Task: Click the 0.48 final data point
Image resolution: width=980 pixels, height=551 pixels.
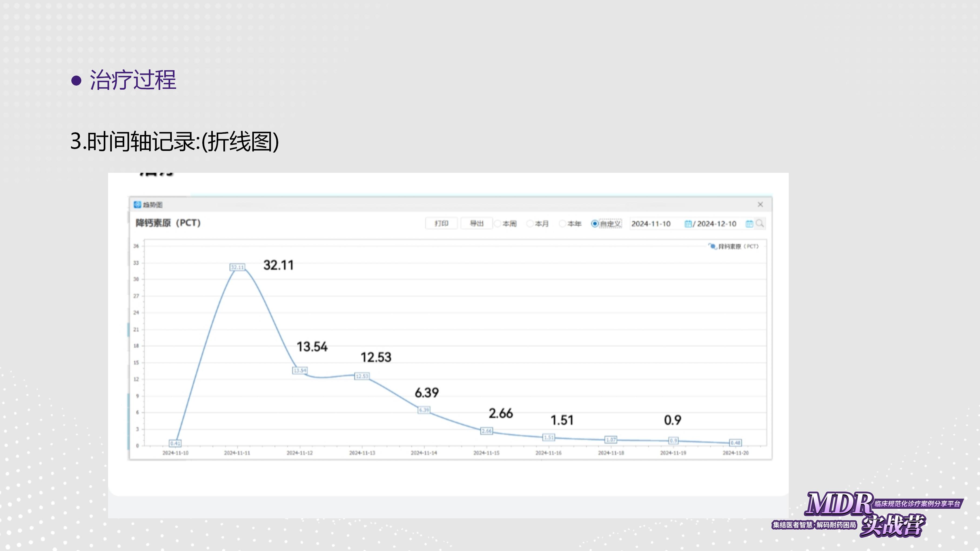Action: point(735,443)
